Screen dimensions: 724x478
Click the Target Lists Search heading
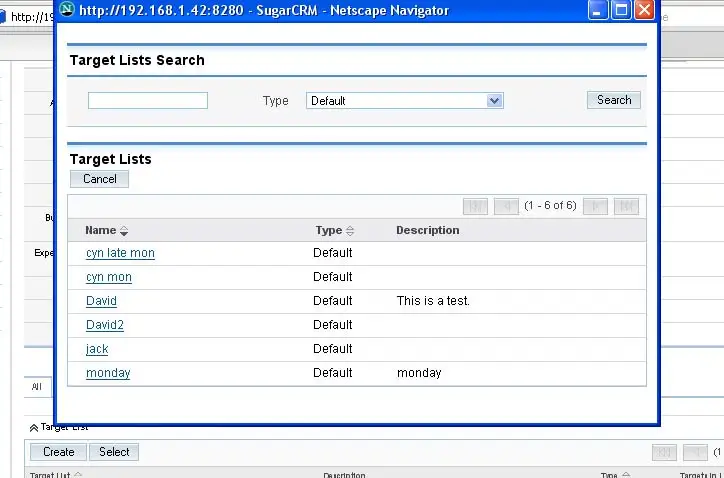coord(137,61)
